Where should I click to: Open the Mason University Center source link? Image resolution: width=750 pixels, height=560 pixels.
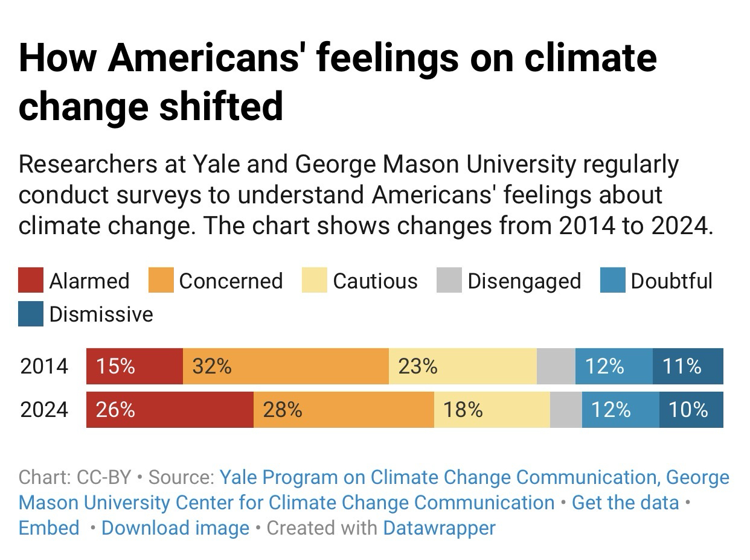pyautogui.click(x=286, y=503)
